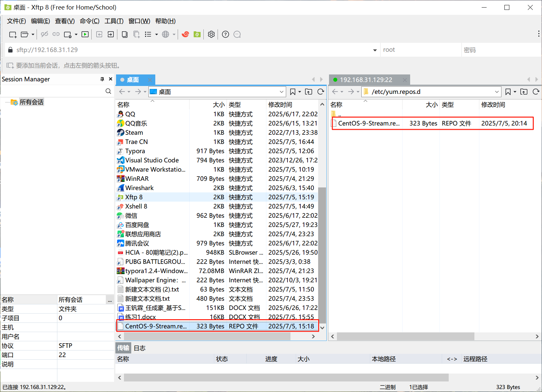Launch Xshell from the red toolbar icon
Screen dimensions: 542x392
[x=185, y=34]
